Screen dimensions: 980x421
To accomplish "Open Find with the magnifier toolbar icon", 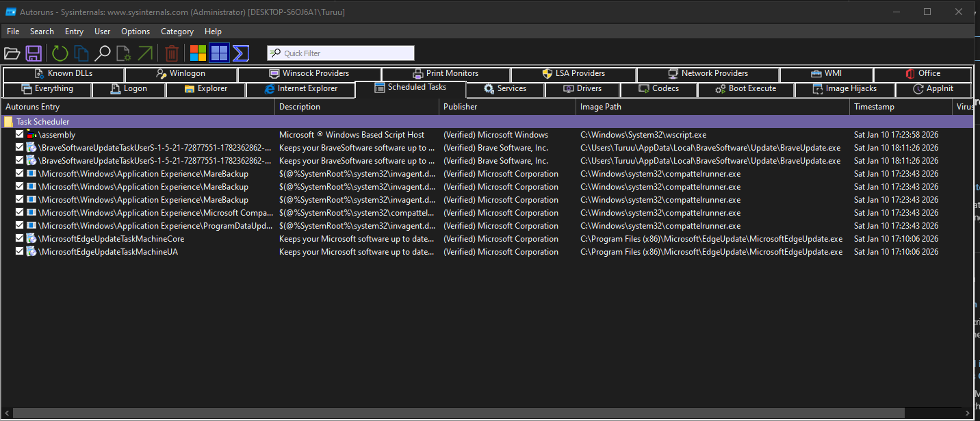I will coord(103,53).
